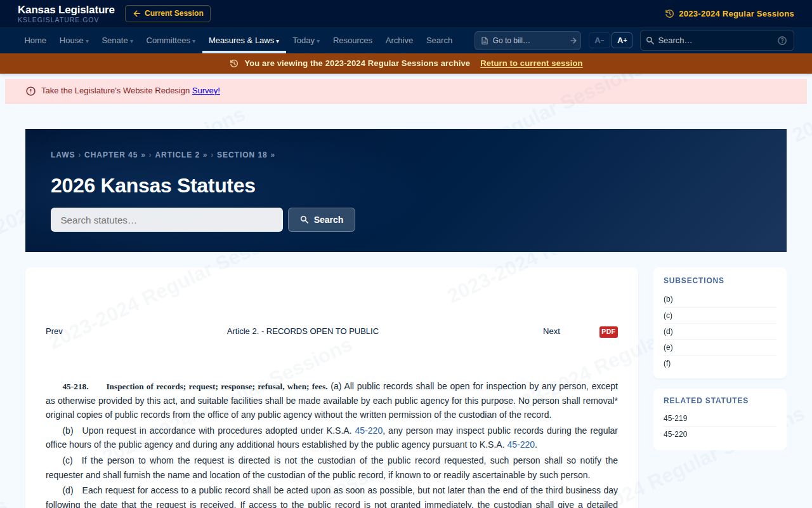Click the Search button next to the statutes field

pos(322,220)
